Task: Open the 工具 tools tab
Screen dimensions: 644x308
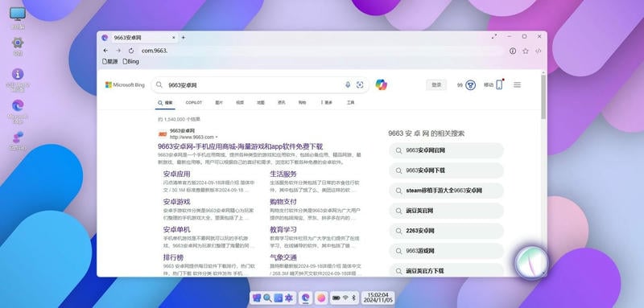Action: point(350,102)
